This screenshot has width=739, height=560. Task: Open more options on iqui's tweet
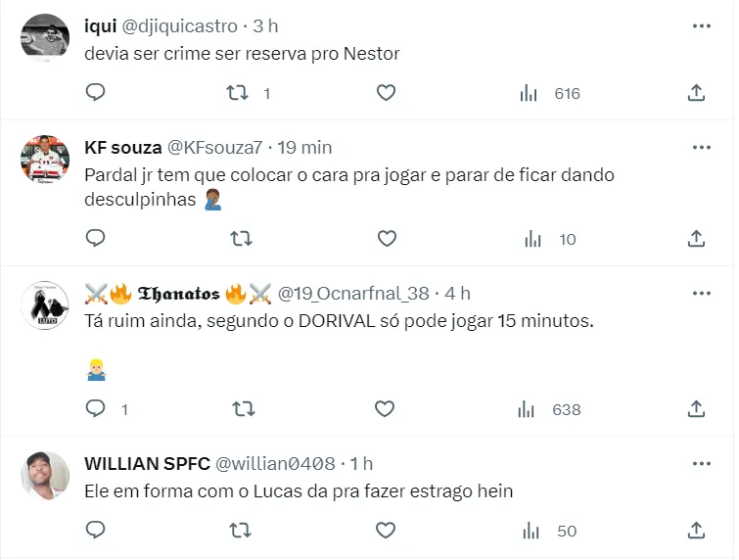pos(701,25)
